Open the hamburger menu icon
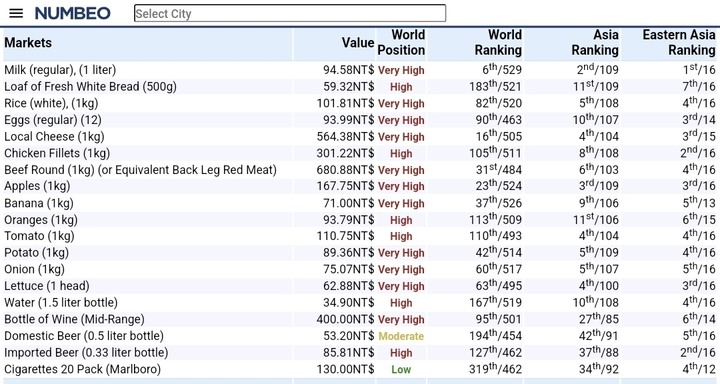Viewport: 720px width, 384px height. tap(16, 13)
